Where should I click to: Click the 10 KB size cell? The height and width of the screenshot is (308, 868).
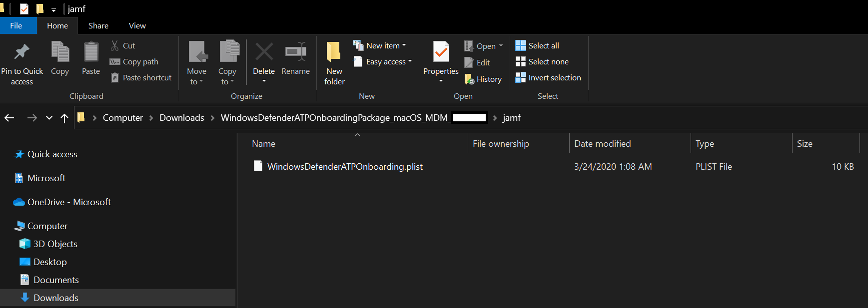click(x=843, y=167)
